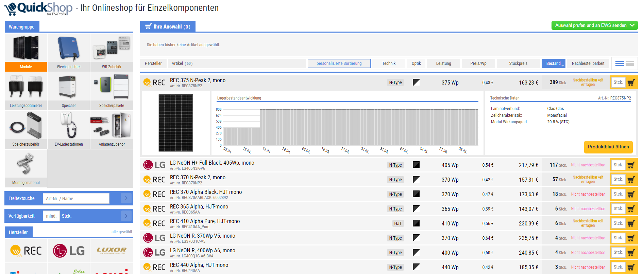Open the 'Ihre Auswahl' tab

point(168,26)
